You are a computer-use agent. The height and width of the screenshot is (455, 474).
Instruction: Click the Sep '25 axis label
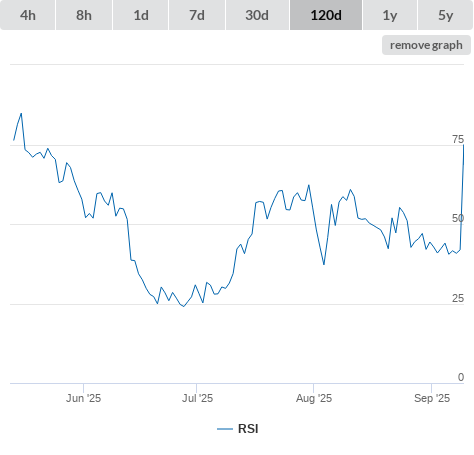(x=432, y=398)
